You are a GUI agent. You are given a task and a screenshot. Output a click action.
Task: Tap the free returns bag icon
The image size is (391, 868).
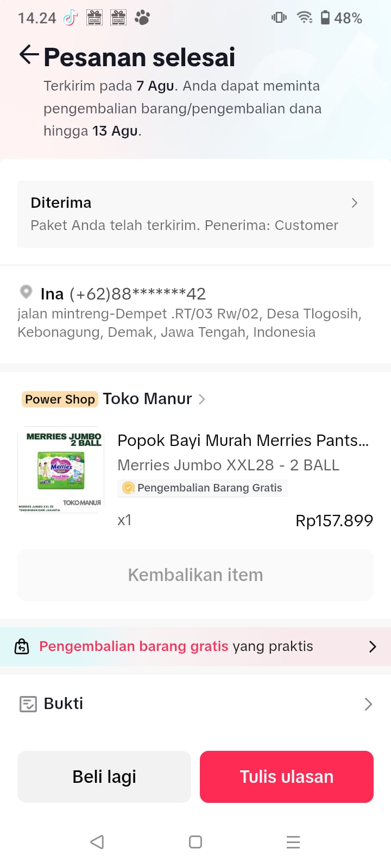22,646
